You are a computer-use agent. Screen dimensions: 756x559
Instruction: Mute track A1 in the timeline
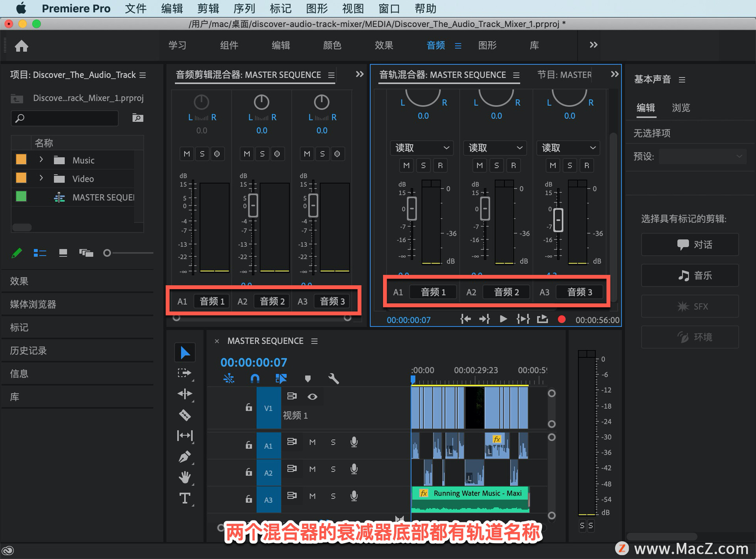tap(312, 442)
